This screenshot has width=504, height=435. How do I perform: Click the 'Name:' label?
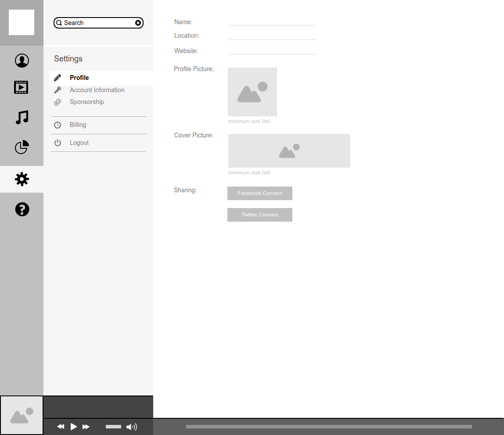point(183,22)
